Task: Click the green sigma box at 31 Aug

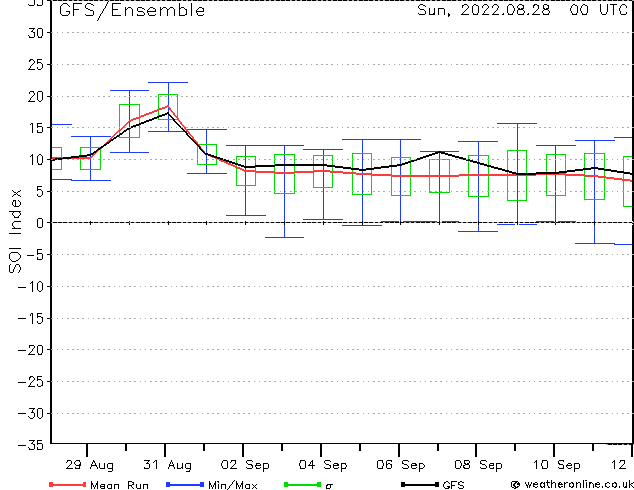Action: coord(168,107)
